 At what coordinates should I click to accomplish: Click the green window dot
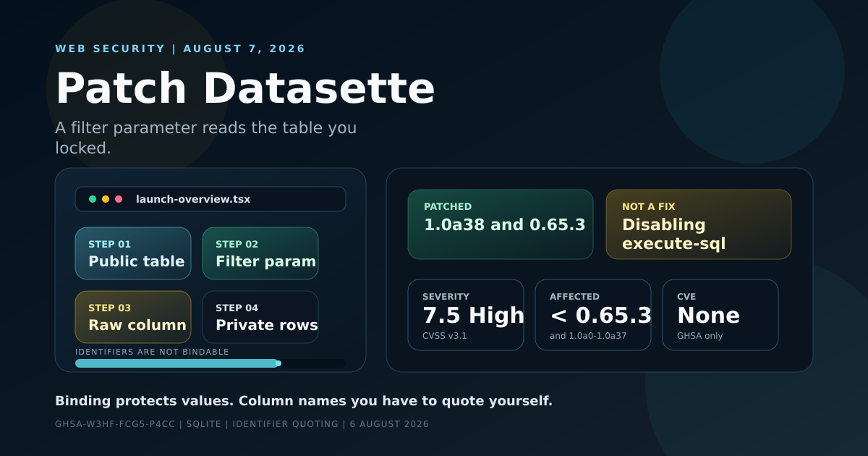tap(93, 199)
